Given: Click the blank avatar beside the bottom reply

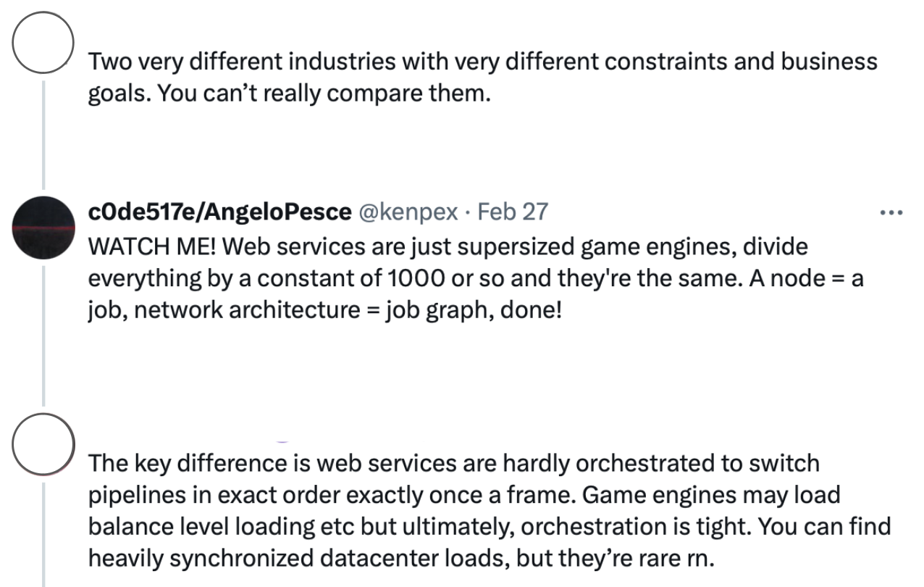Looking at the screenshot, I should point(43,444).
